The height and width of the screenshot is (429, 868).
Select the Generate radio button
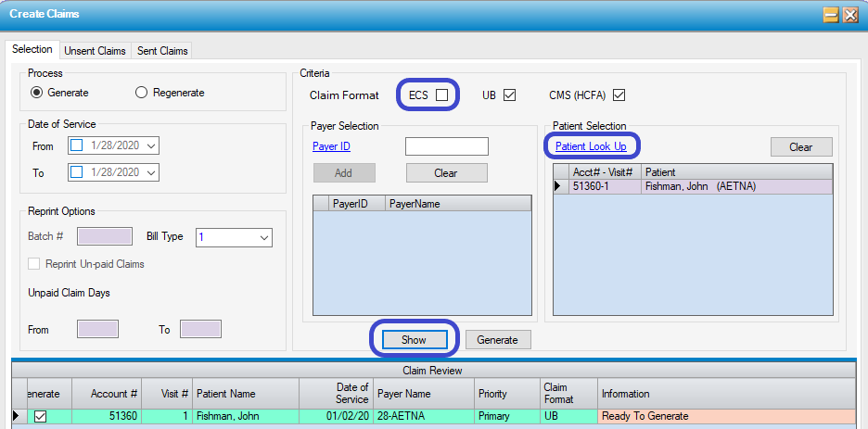36,93
